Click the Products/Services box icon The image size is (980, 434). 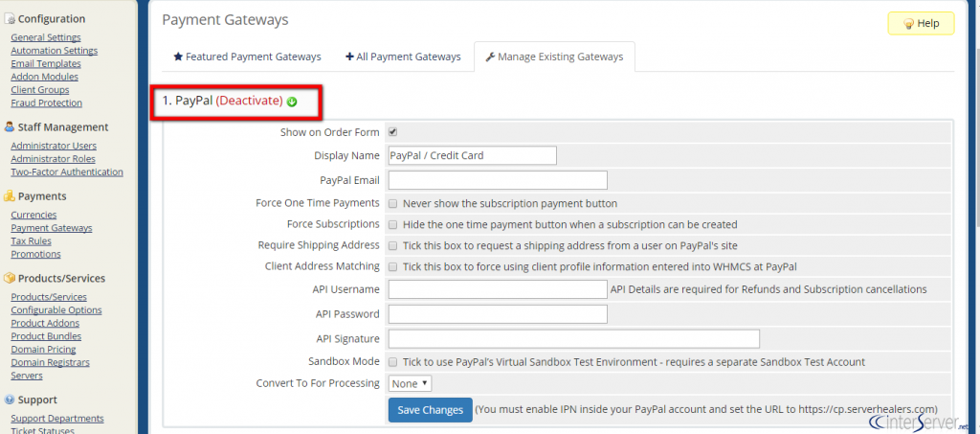click(x=9, y=278)
